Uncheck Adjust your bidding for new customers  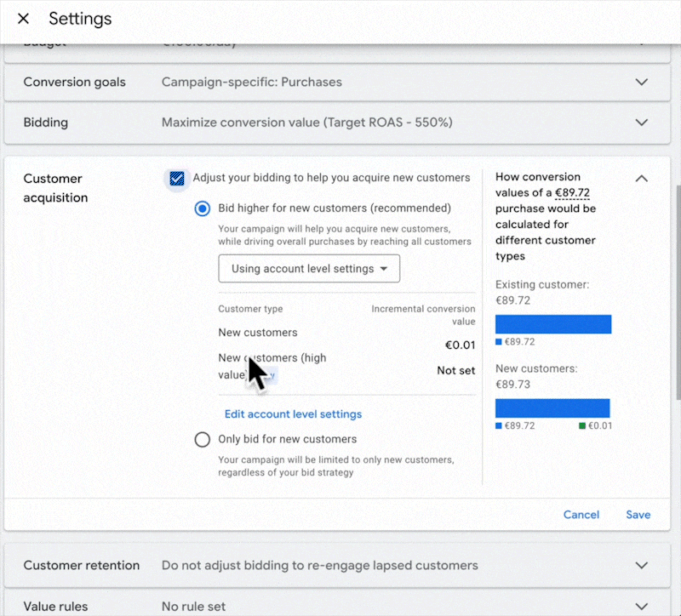point(177,178)
